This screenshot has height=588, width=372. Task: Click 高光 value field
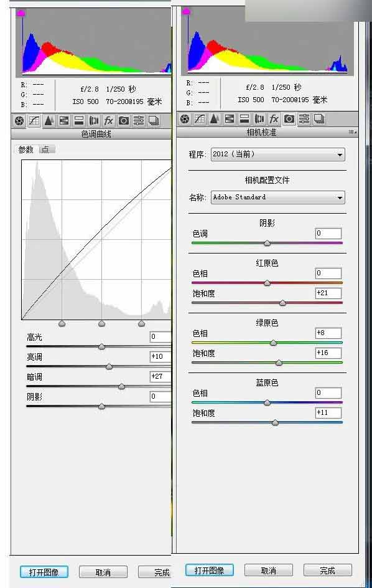click(160, 337)
